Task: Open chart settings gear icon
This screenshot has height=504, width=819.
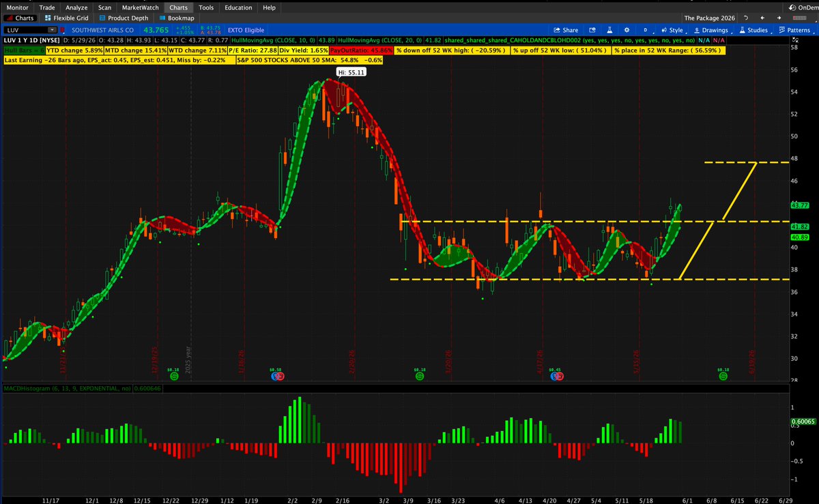Action: [627, 30]
